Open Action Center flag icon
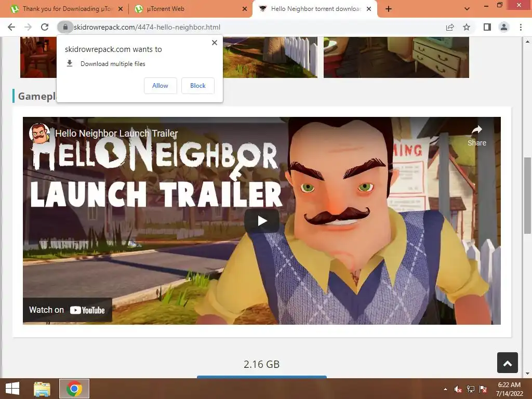532x399 pixels. pos(483,389)
